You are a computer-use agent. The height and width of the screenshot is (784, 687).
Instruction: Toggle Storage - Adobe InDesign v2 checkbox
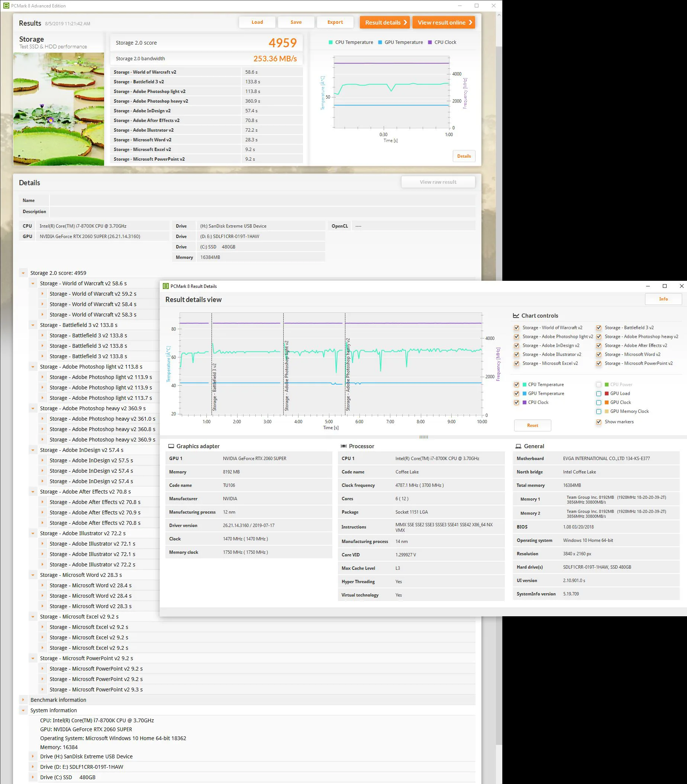pyautogui.click(x=516, y=346)
